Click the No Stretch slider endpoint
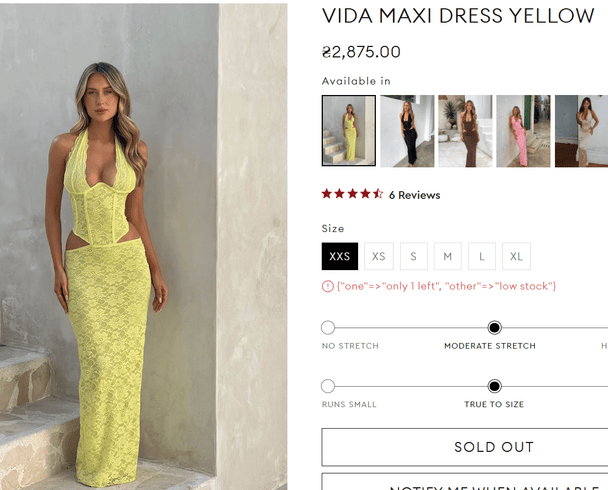Image resolution: width=608 pixels, height=490 pixels. [x=328, y=328]
